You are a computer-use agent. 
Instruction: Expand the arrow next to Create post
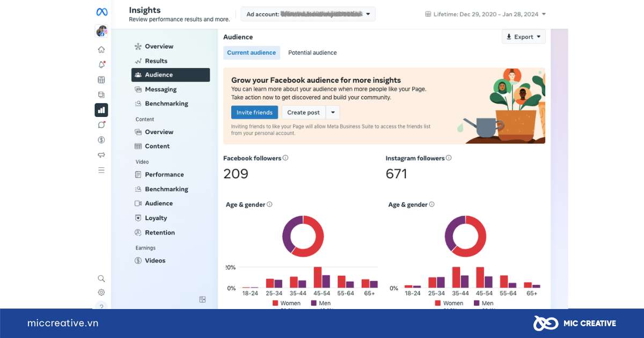click(333, 112)
